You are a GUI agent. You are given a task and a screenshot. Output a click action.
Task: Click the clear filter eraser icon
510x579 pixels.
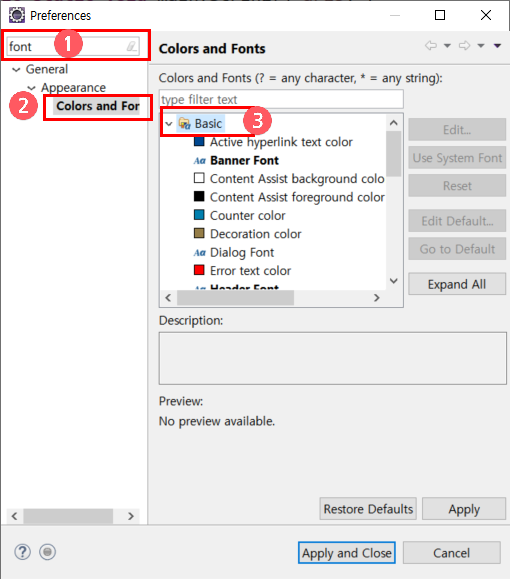132,47
